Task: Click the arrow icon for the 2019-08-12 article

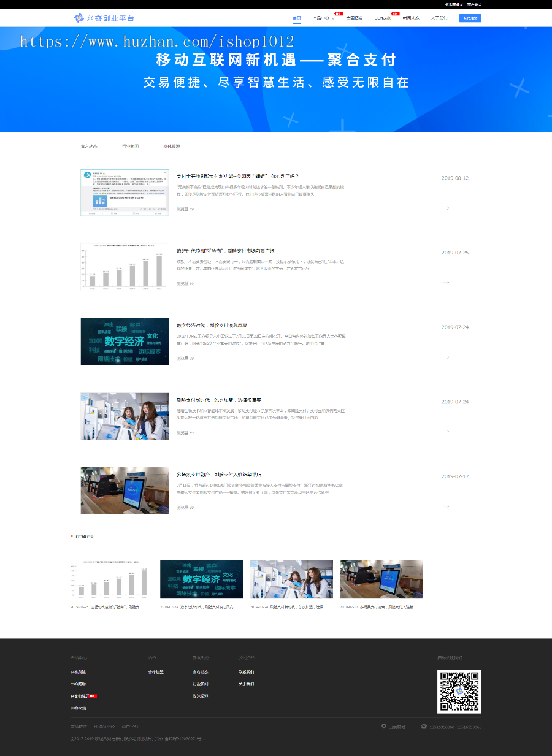Action: click(446, 208)
